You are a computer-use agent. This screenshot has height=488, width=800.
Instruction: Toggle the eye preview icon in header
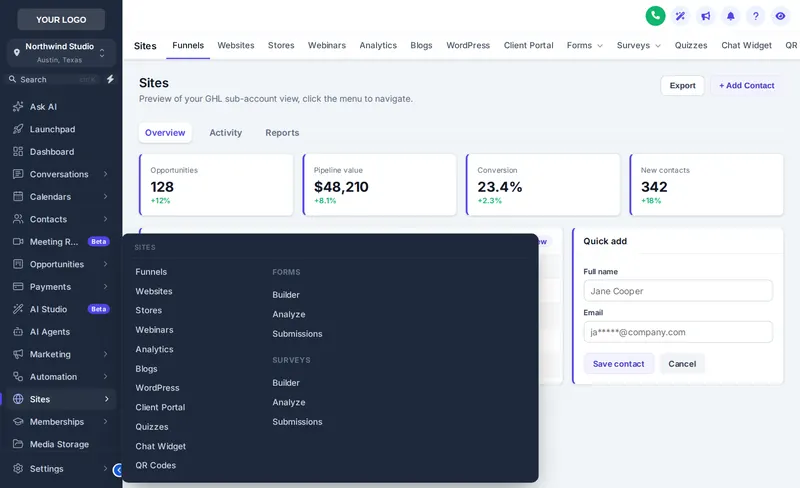coord(780,16)
